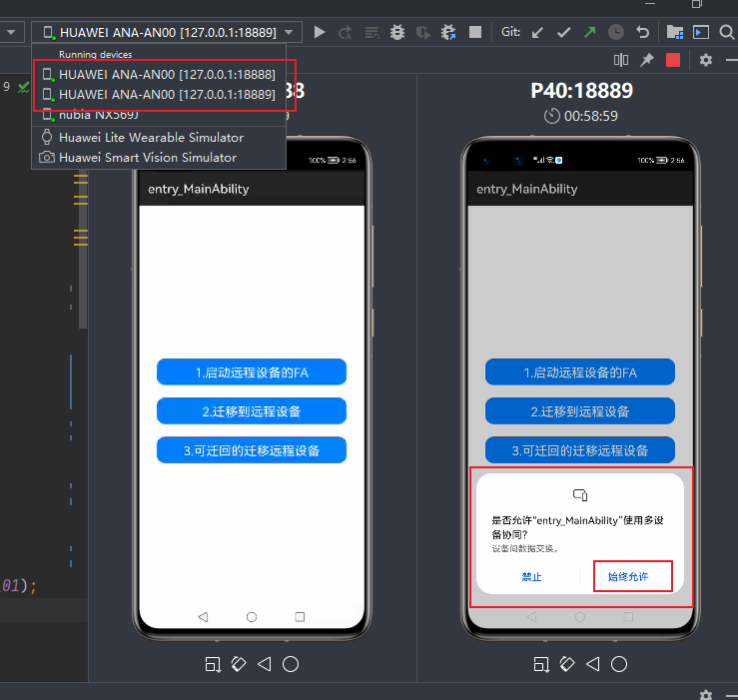738x700 pixels.
Task: Click the Debug bug icon
Action: [397, 32]
